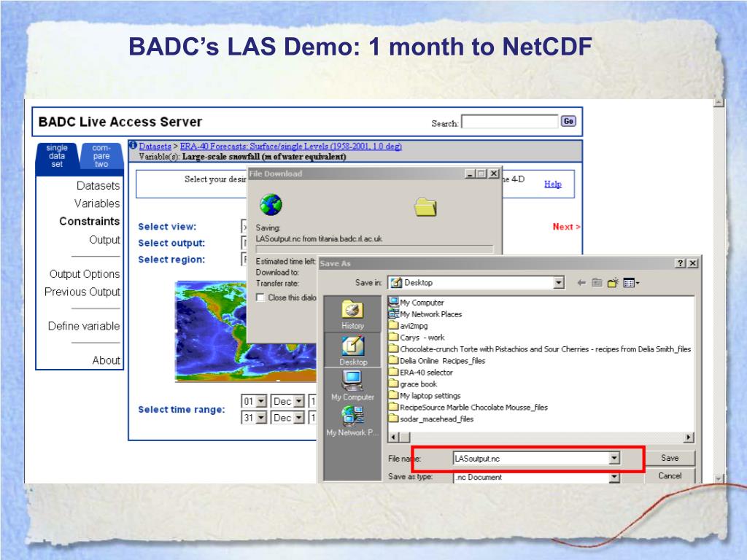The height and width of the screenshot is (560, 747).
Task: Open ERA-40 Forecasts breadcrumb link
Action: click(x=290, y=146)
